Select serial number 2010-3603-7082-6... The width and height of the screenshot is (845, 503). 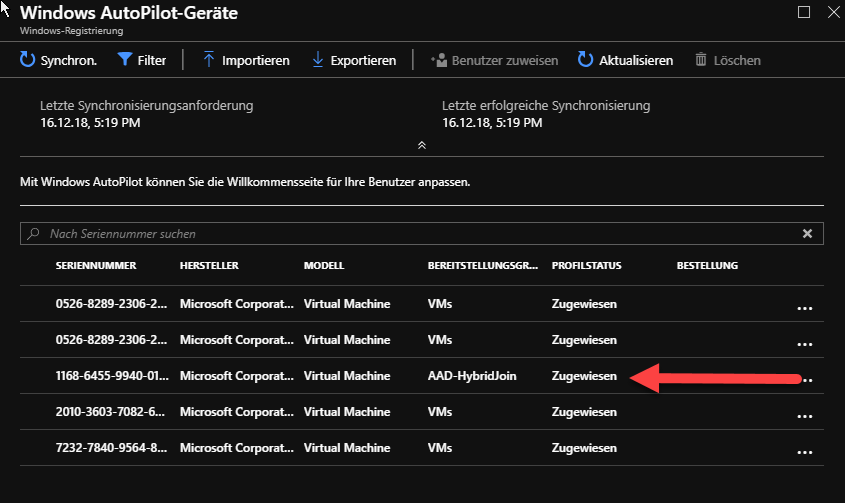pyautogui.click(x=110, y=412)
